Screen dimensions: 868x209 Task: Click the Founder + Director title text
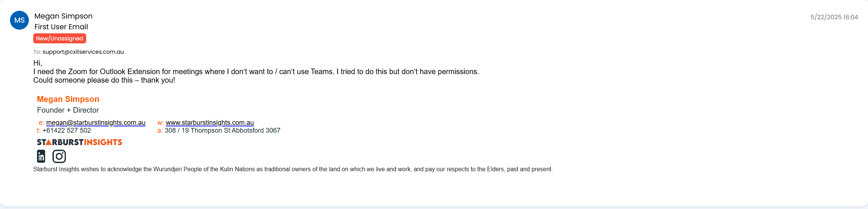point(68,110)
